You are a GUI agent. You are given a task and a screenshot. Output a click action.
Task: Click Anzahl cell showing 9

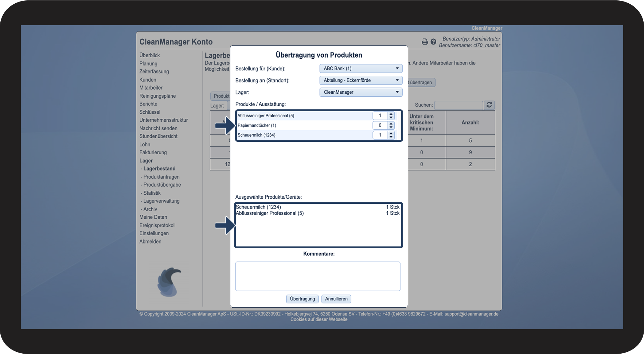tap(471, 152)
